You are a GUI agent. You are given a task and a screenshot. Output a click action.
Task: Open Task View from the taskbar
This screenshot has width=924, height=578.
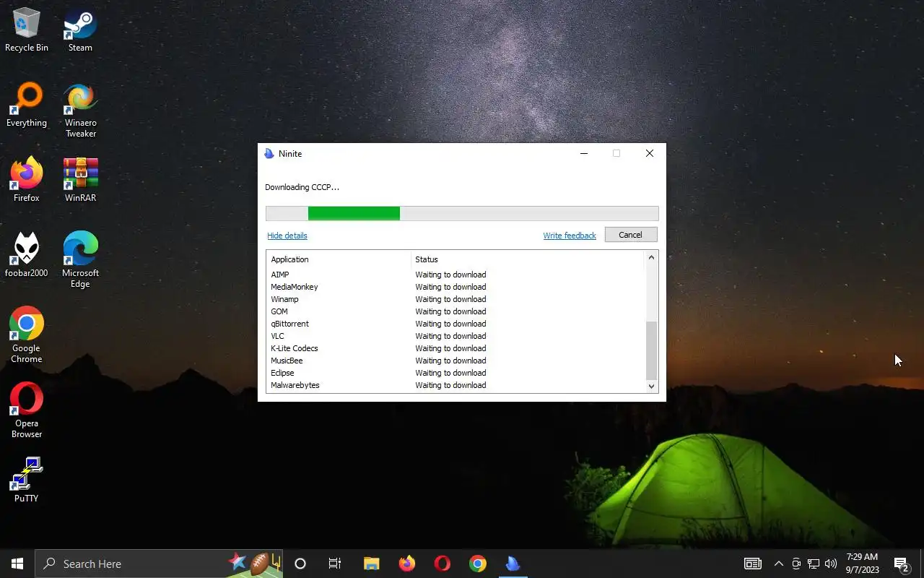pos(335,564)
